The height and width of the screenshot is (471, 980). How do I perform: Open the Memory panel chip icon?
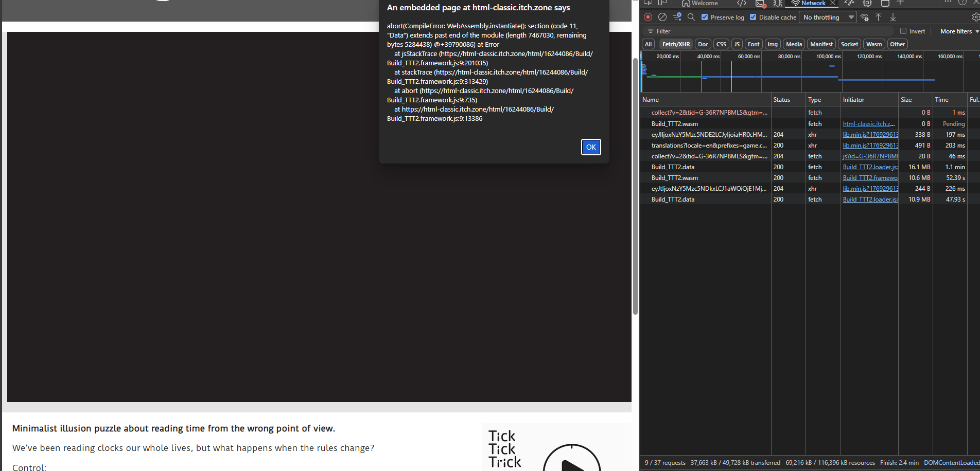[867, 3]
